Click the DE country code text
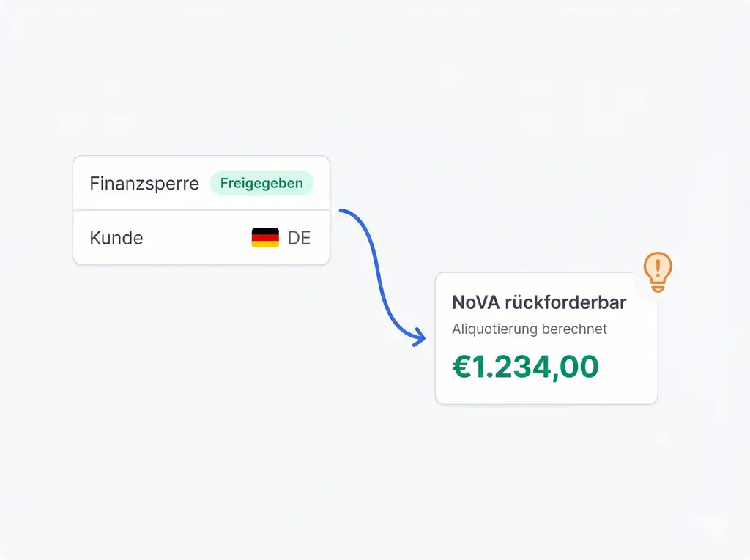 pyautogui.click(x=299, y=238)
